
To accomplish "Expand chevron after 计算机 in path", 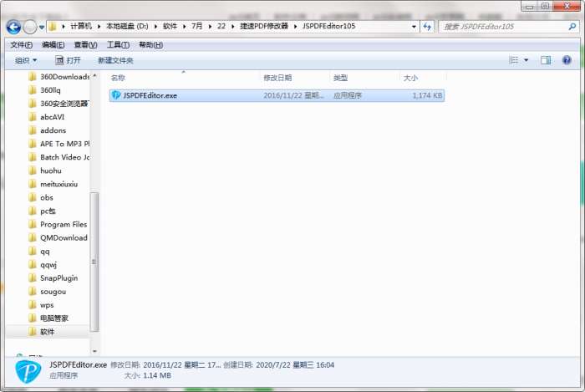I will (x=99, y=26).
